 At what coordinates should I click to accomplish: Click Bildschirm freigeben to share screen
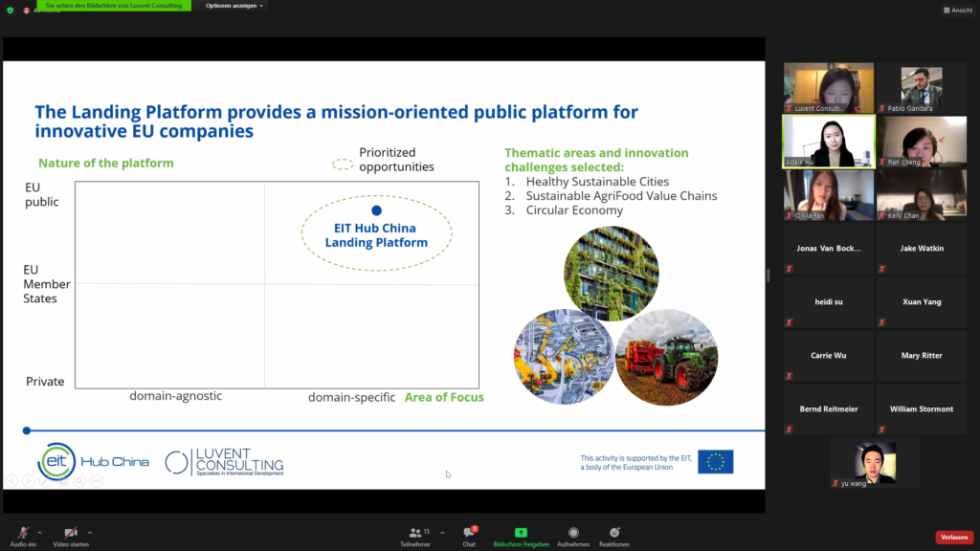tap(521, 533)
